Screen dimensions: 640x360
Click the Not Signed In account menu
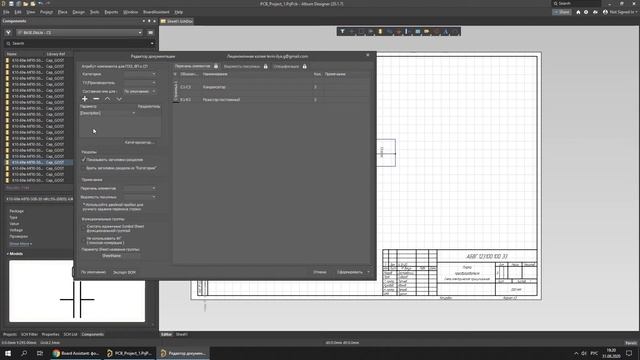[619, 12]
